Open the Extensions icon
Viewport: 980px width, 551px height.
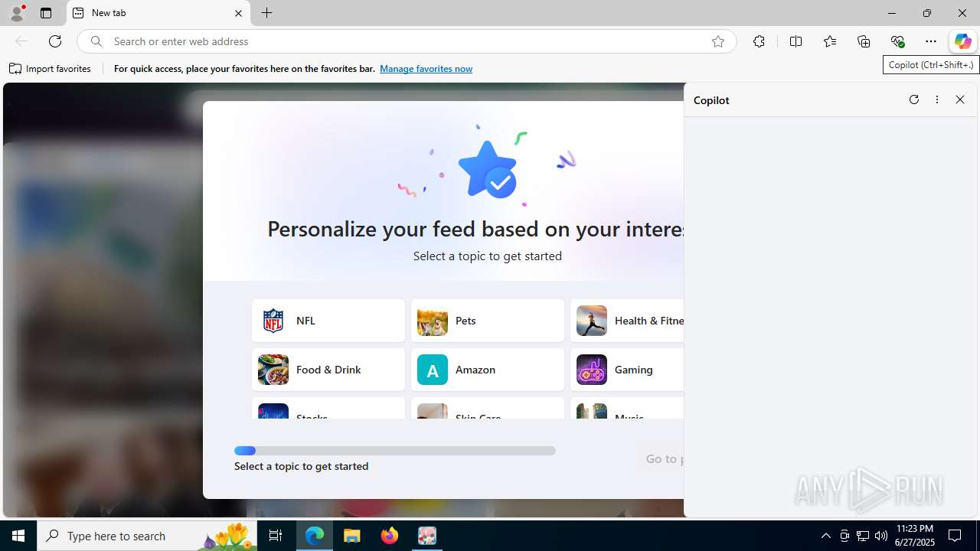pyautogui.click(x=759, y=41)
